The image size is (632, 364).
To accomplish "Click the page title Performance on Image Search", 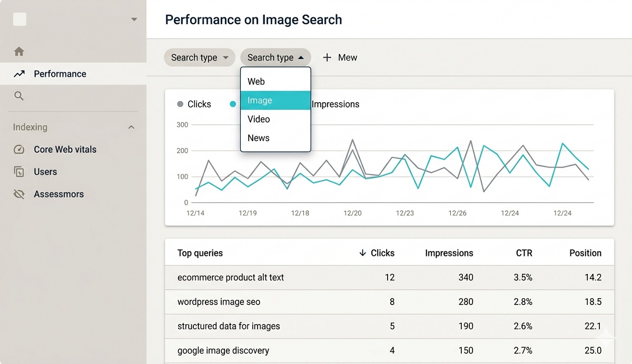I will coord(253,20).
